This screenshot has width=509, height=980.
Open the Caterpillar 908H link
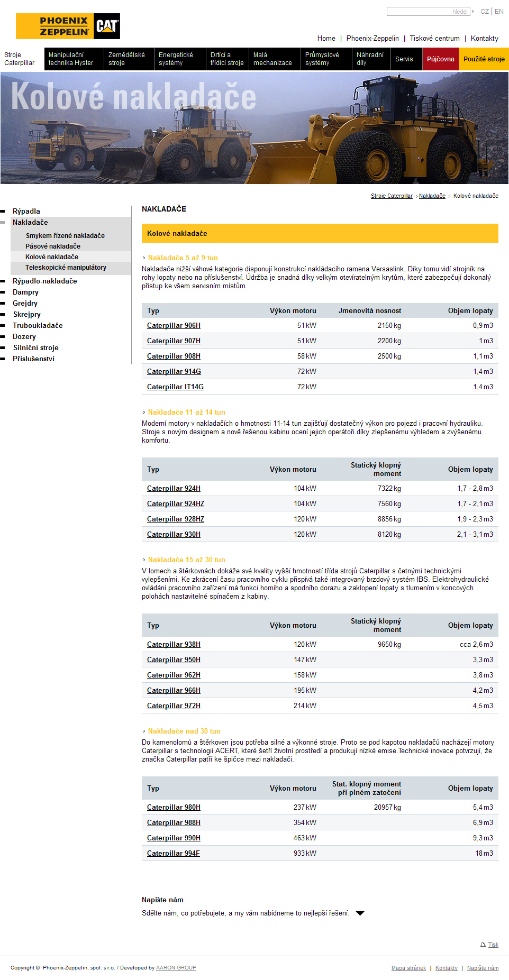pyautogui.click(x=174, y=356)
